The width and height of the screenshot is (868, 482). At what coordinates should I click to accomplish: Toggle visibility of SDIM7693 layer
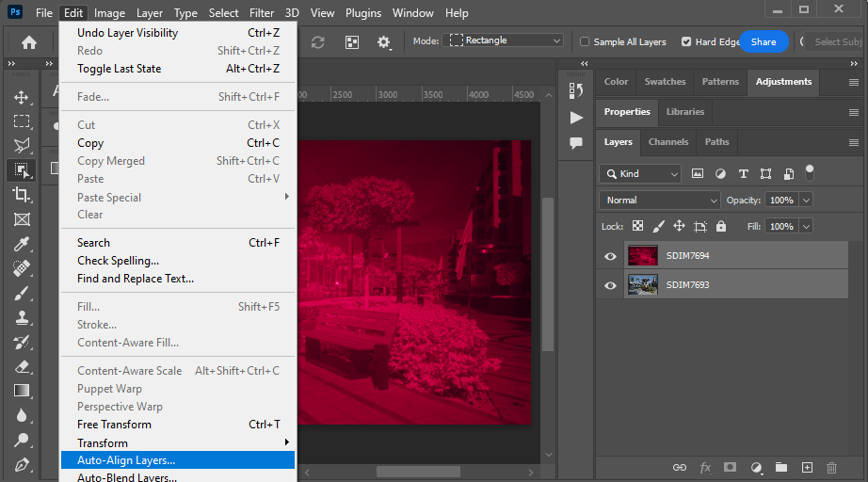click(x=610, y=285)
